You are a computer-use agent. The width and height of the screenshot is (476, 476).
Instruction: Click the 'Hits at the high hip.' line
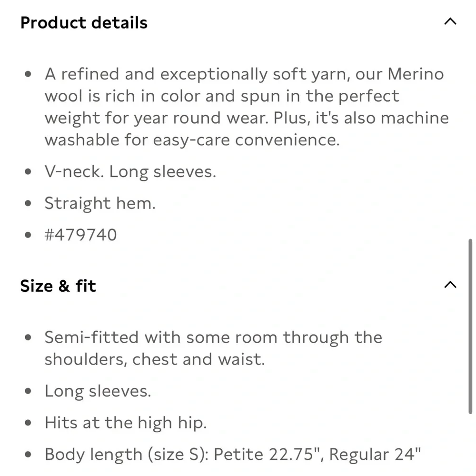tap(126, 423)
